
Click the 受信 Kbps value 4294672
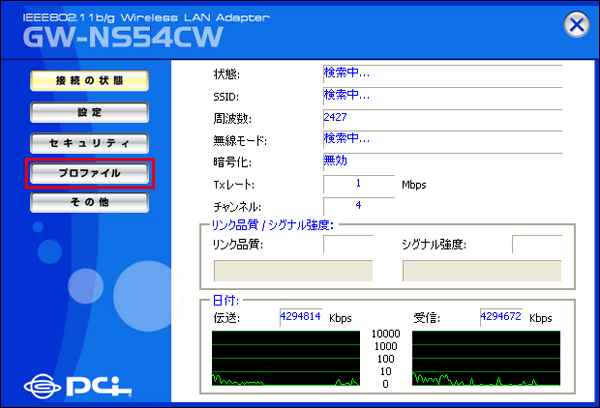click(x=501, y=317)
